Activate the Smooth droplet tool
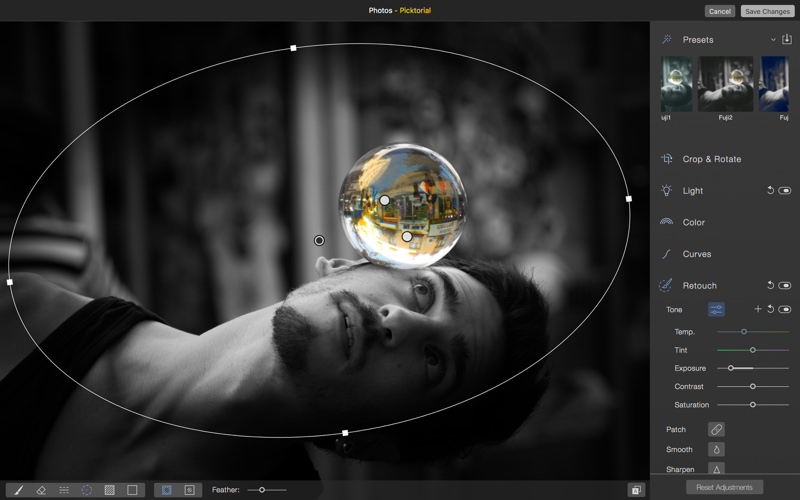 click(716, 449)
